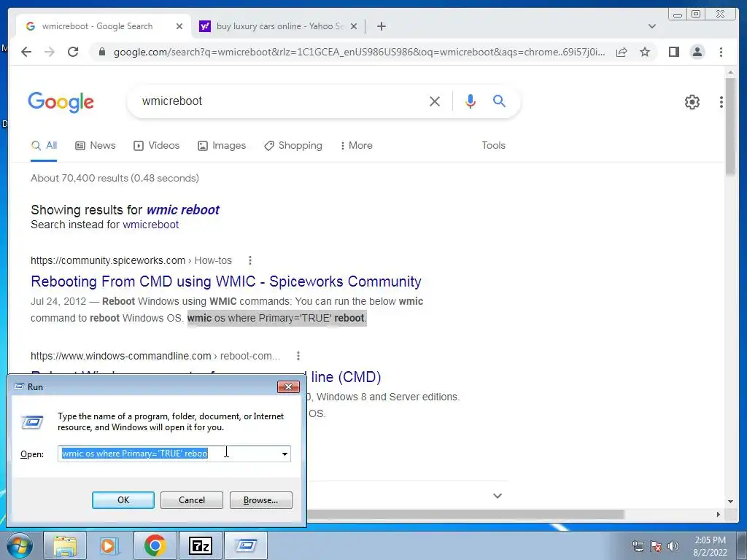747x560 pixels.
Task: Select the All results tab
Action: point(44,145)
